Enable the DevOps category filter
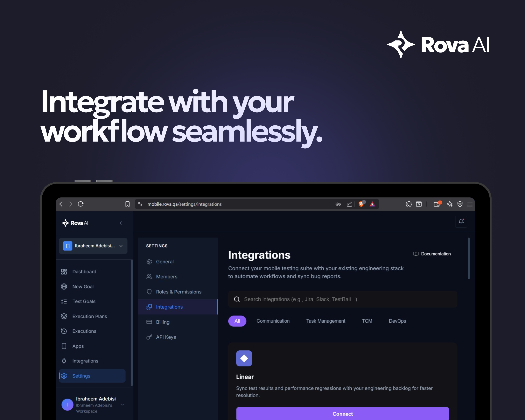 point(397,321)
